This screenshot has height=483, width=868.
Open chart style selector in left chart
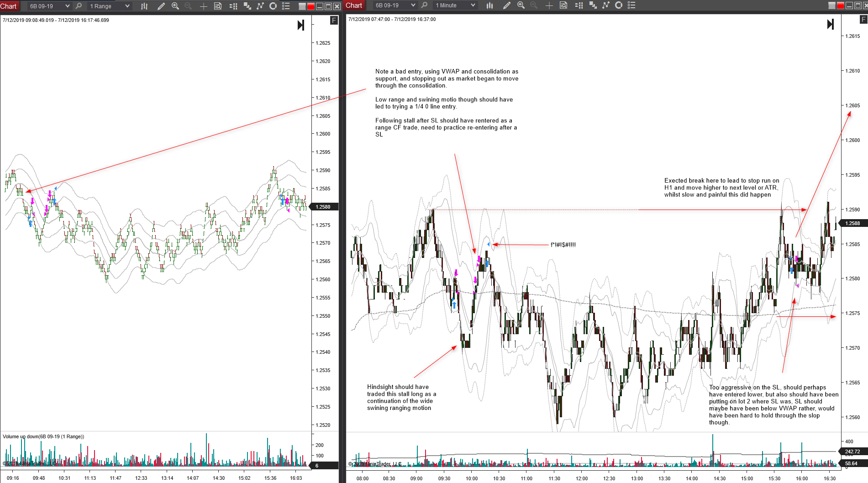click(144, 6)
